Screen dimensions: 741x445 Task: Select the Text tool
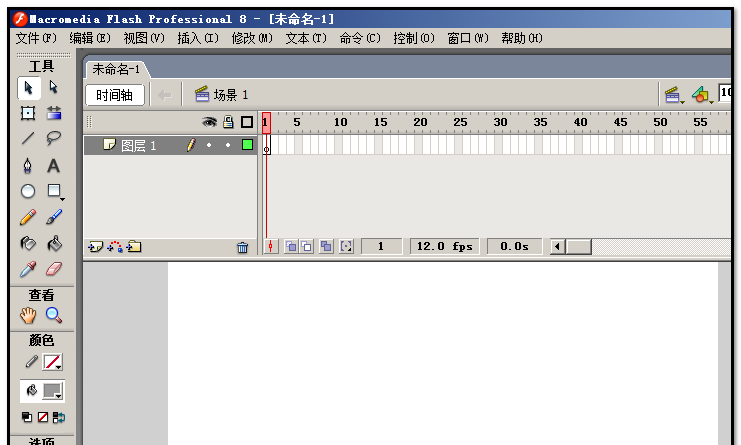(53, 166)
